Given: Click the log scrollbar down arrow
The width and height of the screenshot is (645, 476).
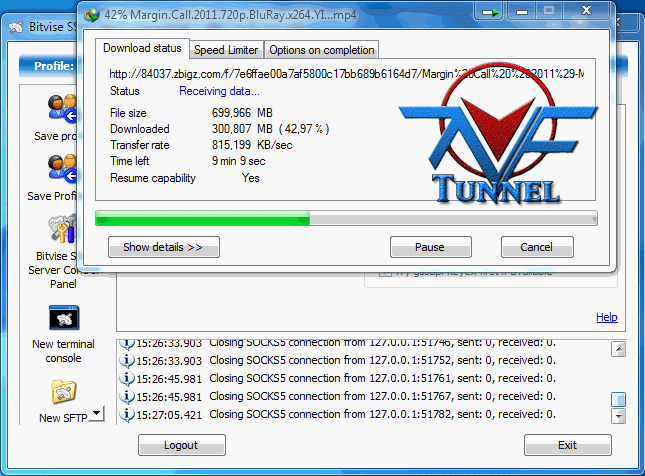Looking at the screenshot, I should point(618,416).
